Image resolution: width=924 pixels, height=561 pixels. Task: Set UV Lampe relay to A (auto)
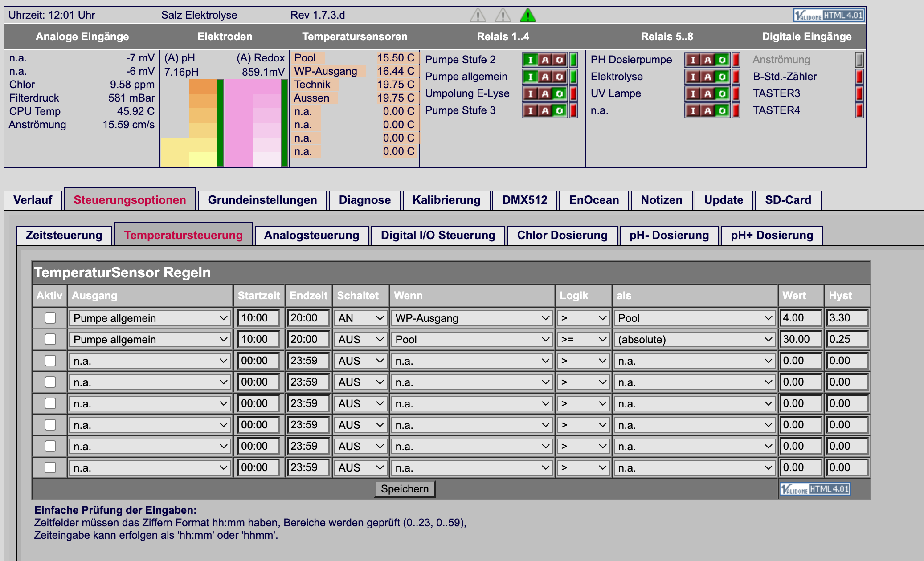[x=707, y=93]
